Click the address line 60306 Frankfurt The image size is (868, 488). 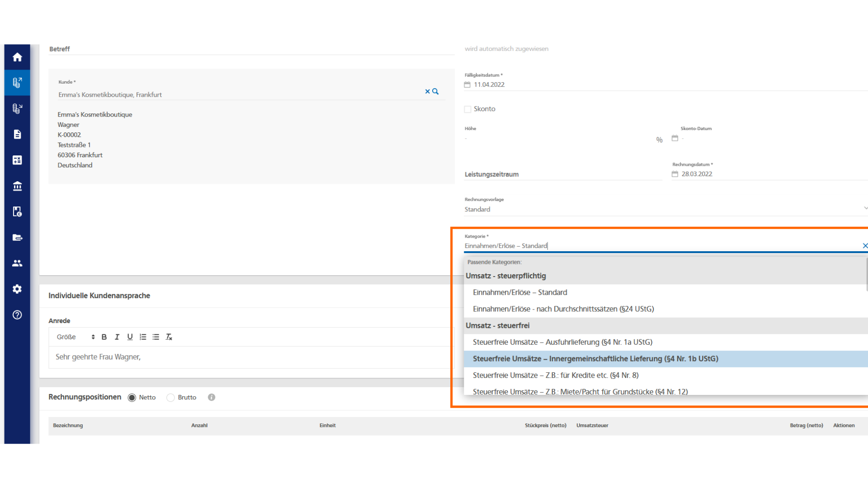(80, 155)
